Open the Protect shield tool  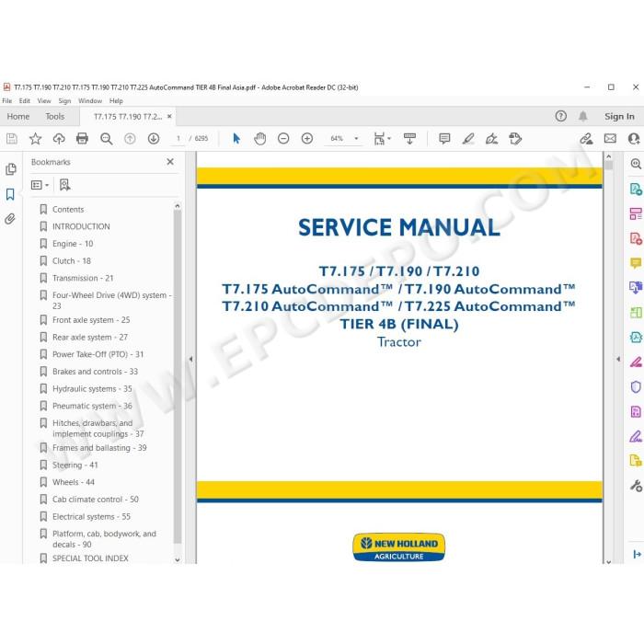(636, 386)
